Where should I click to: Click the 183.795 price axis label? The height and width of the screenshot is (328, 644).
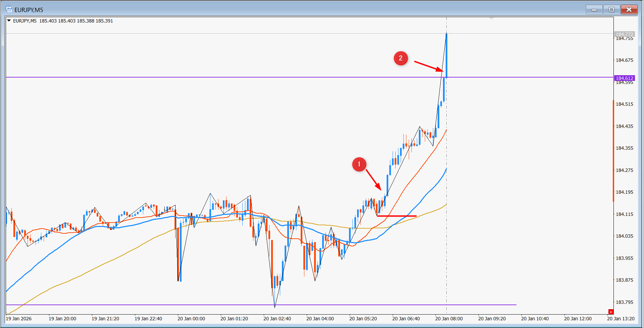click(625, 302)
